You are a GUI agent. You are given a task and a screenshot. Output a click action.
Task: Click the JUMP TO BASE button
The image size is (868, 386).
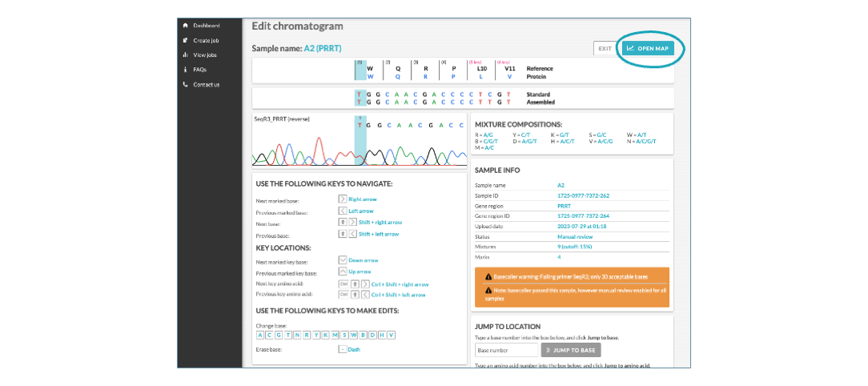571,350
